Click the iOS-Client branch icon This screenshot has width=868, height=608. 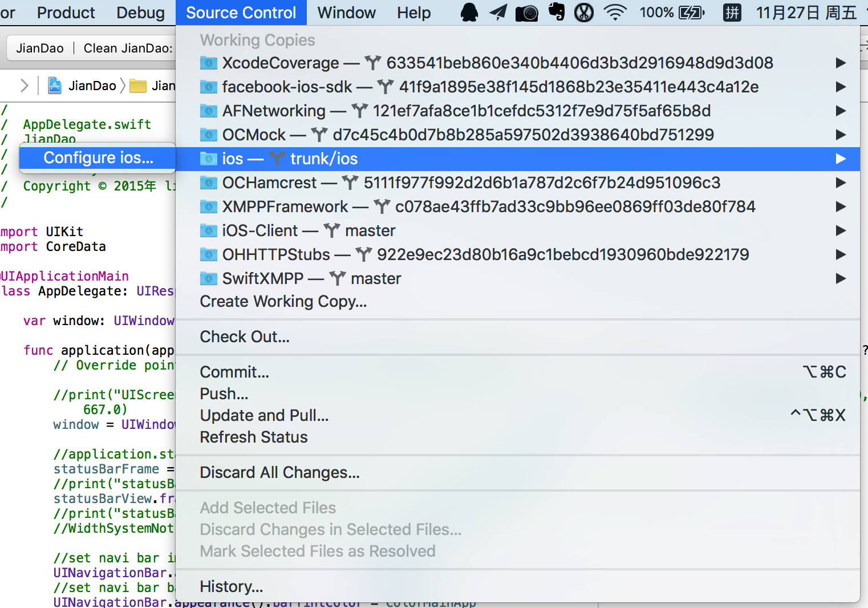point(332,230)
